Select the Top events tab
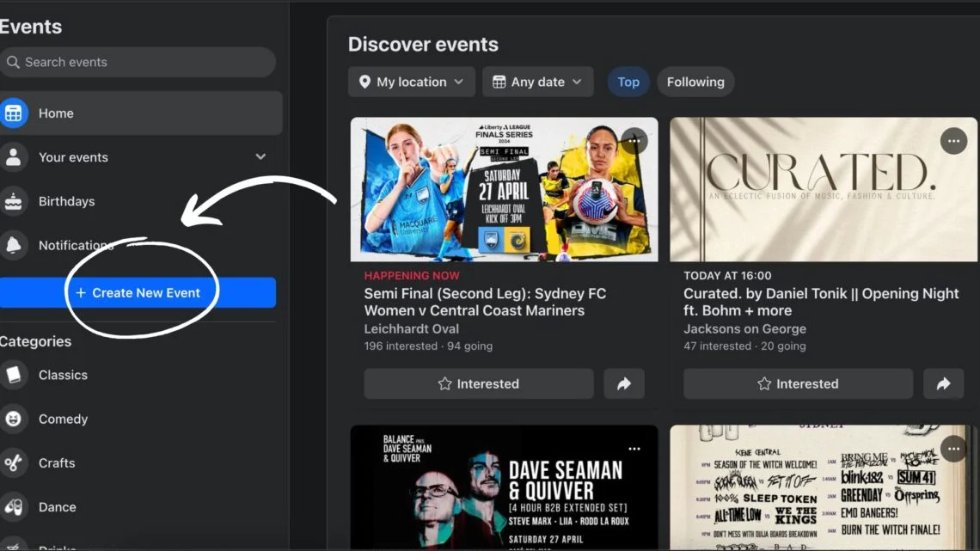This screenshot has height=551, width=980. tap(628, 82)
